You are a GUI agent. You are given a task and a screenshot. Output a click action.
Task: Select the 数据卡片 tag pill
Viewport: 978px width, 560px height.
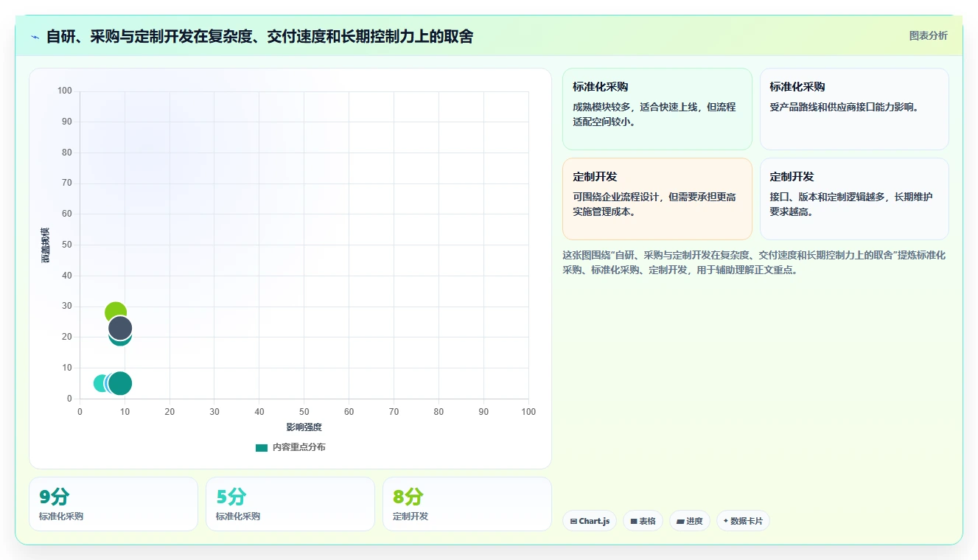tap(743, 521)
